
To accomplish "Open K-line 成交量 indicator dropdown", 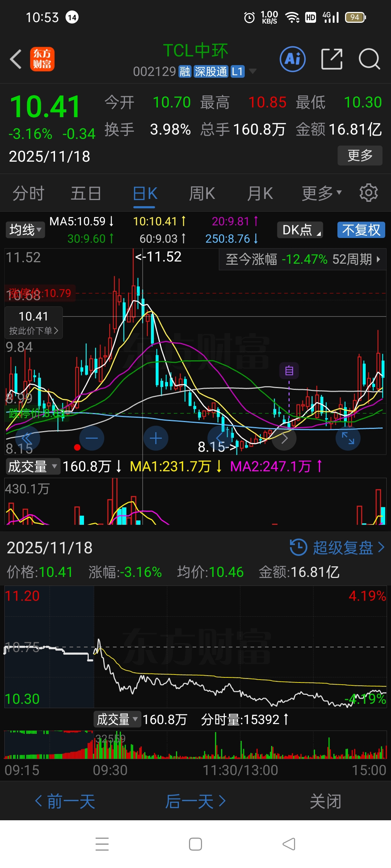I will (x=33, y=467).
